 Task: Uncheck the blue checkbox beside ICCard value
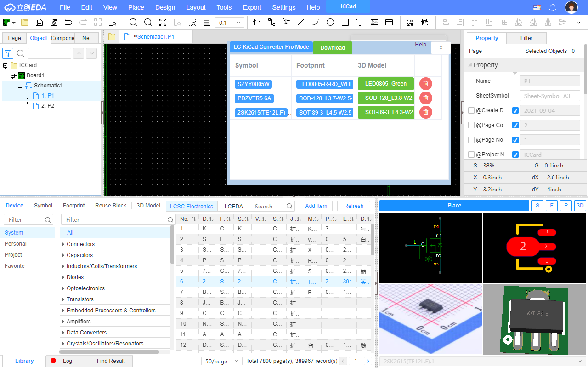515,155
